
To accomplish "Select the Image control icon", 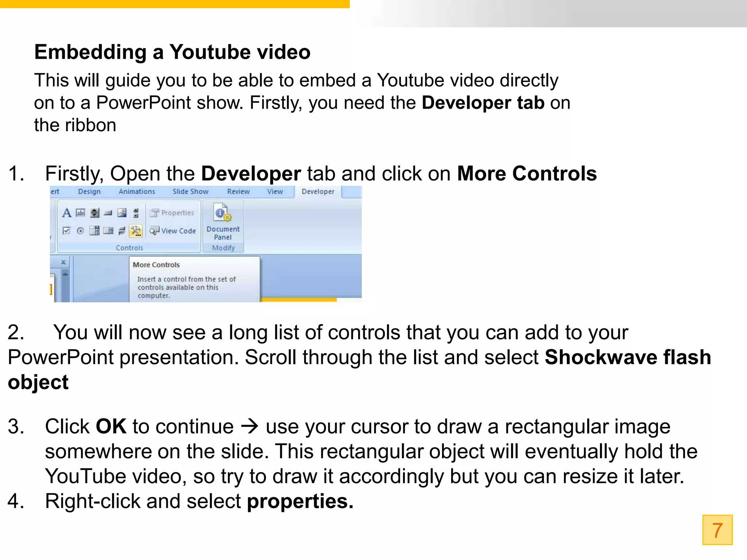I will (122, 213).
